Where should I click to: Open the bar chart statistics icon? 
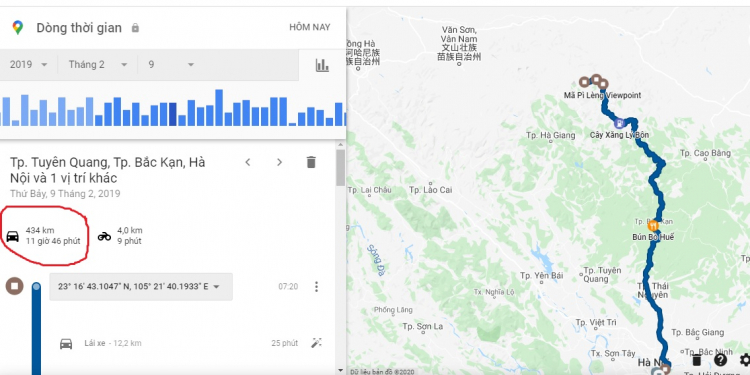click(322, 65)
